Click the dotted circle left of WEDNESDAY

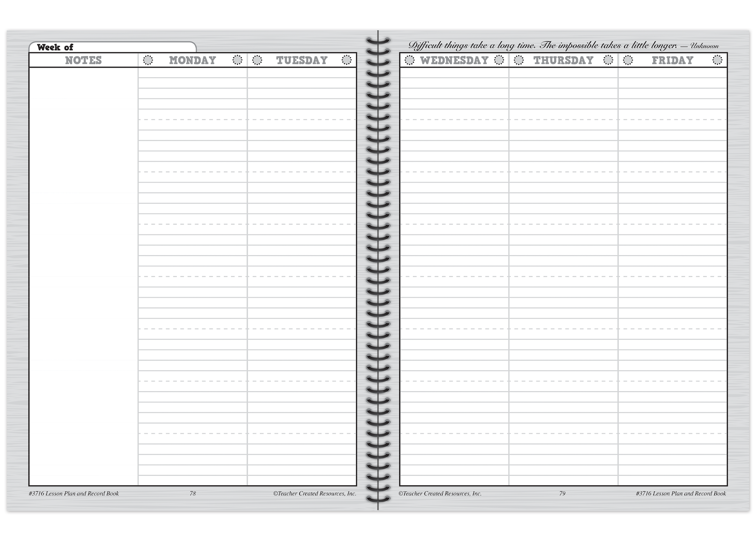pyautogui.click(x=409, y=60)
